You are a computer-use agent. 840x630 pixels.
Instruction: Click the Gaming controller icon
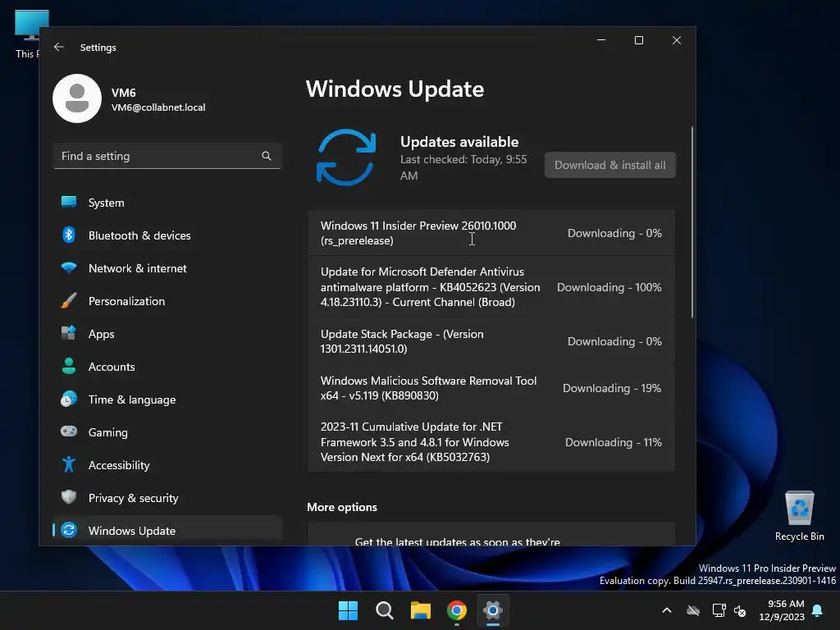(x=69, y=431)
